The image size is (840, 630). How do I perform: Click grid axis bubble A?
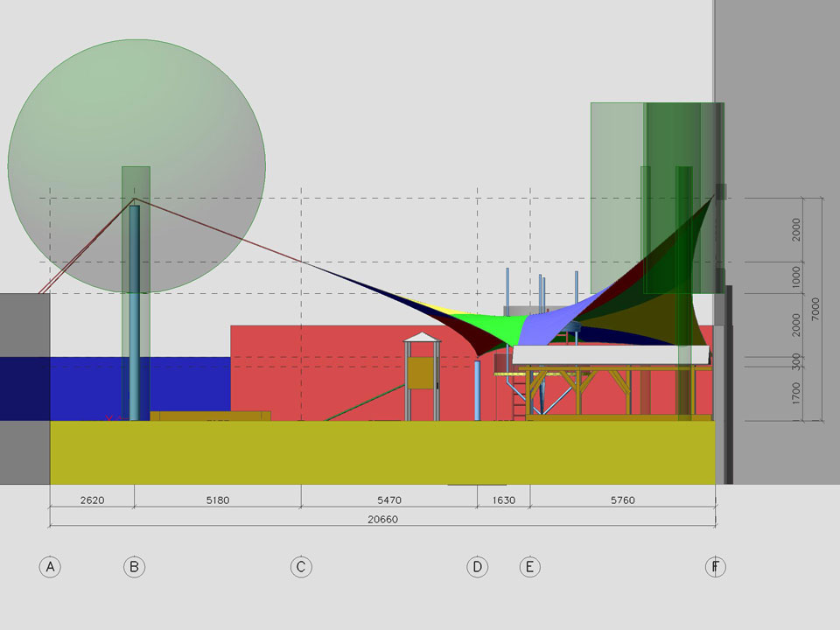(50, 567)
